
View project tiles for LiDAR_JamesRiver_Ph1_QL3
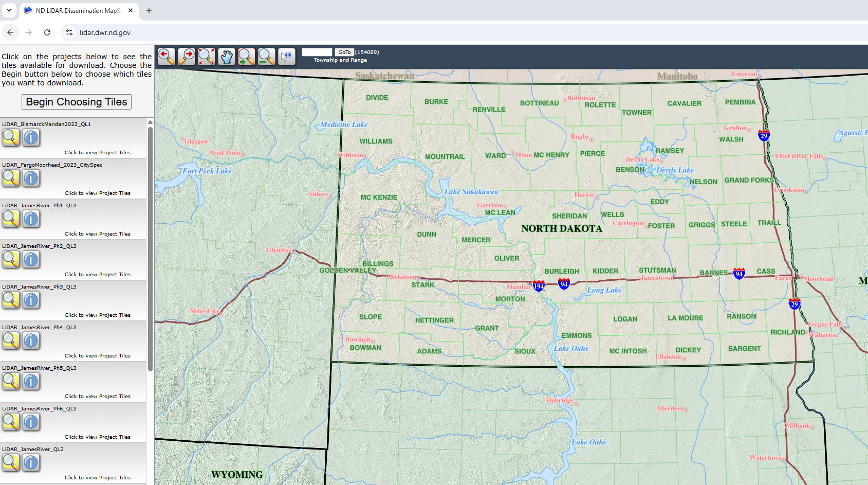97,234
